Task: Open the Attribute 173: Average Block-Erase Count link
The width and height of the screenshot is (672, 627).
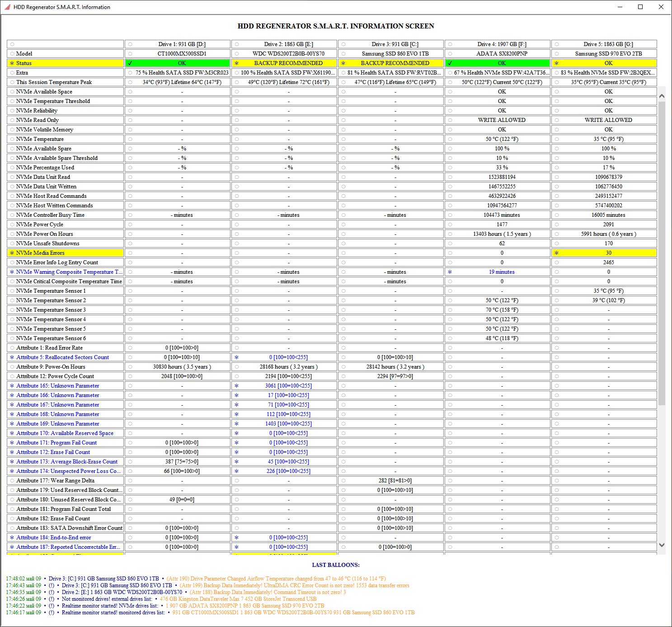Action: [x=67, y=462]
